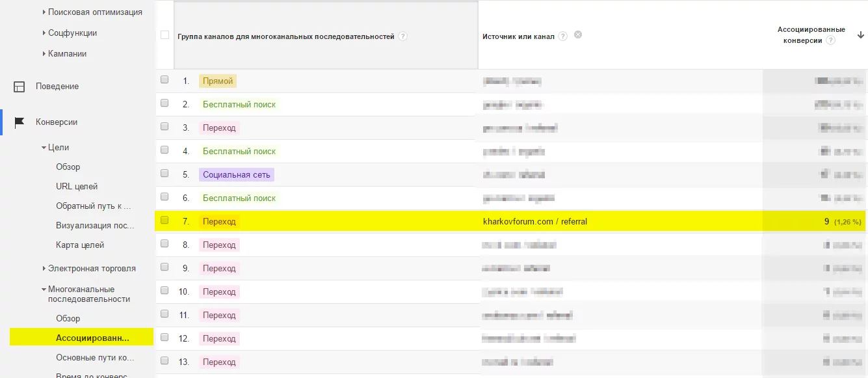Click Переход in highlighted row 7

[x=219, y=222]
